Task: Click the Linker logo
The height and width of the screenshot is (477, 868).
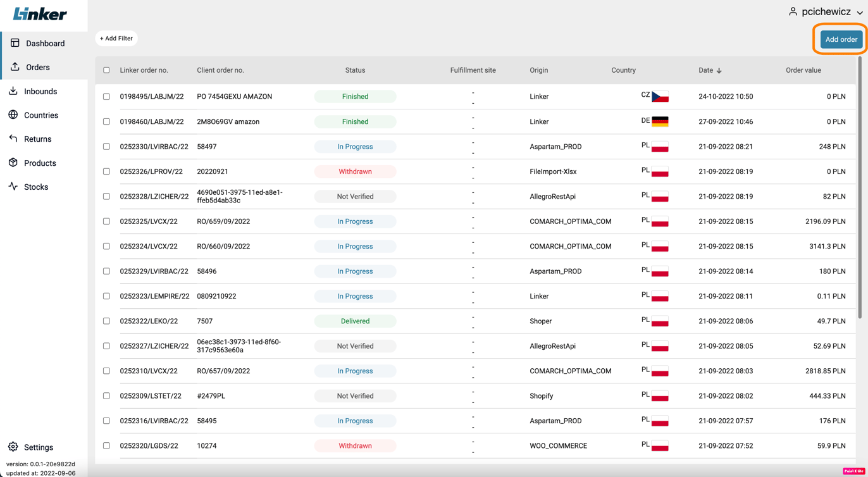Action: 40,14
